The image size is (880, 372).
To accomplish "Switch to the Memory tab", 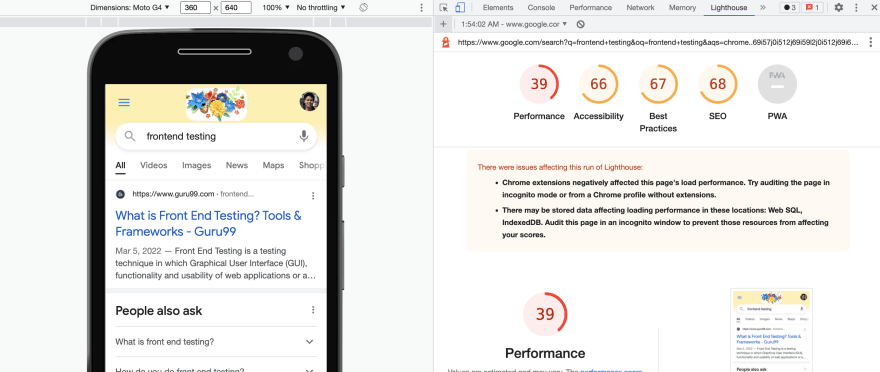I will pos(682,8).
